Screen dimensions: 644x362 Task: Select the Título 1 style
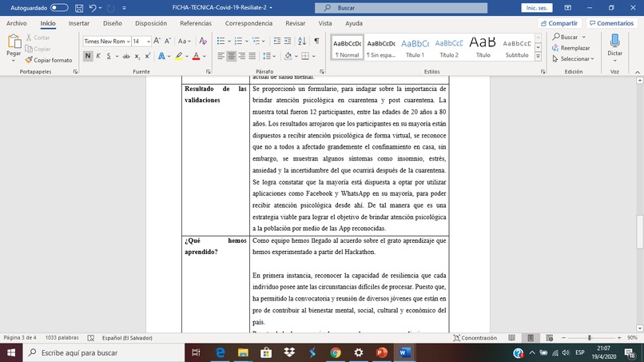coord(415,47)
